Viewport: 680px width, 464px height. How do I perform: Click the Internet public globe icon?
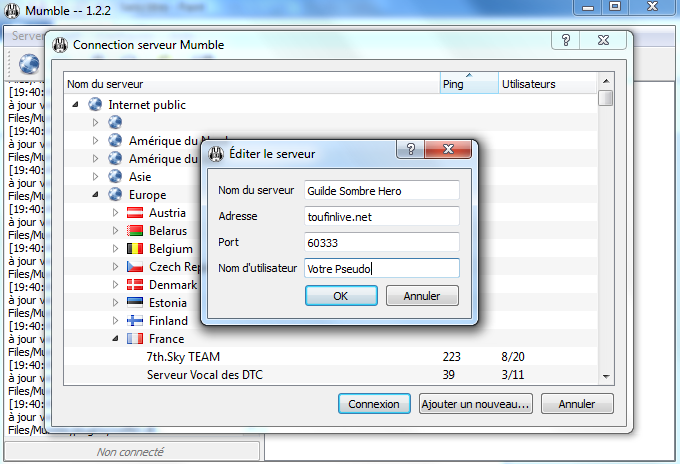point(95,104)
